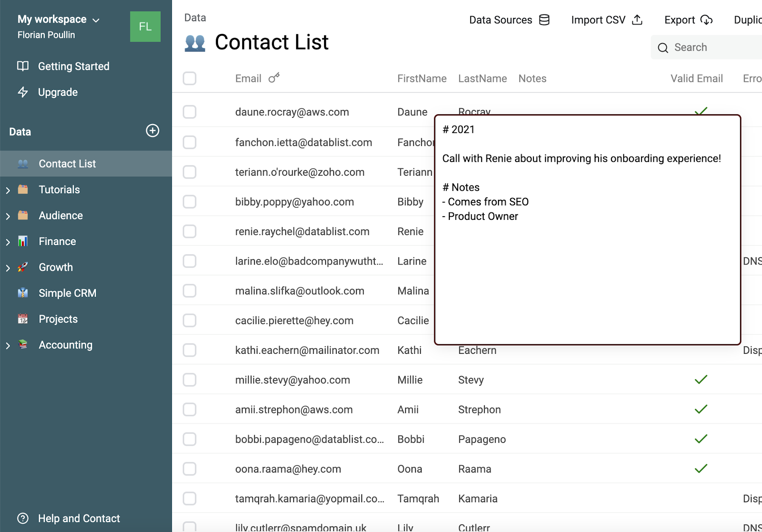Screen dimensions: 762x532
Task: Check the select-all checkbox in header
Action: point(189,78)
